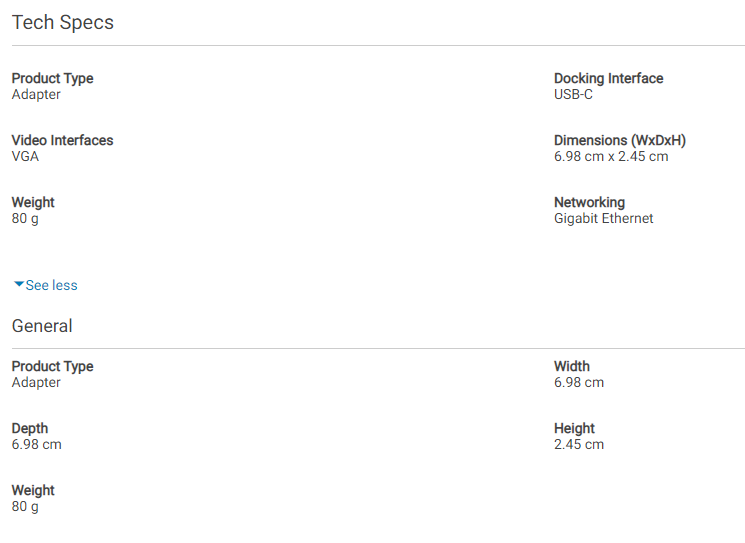Select the VGA value text

click(x=25, y=157)
